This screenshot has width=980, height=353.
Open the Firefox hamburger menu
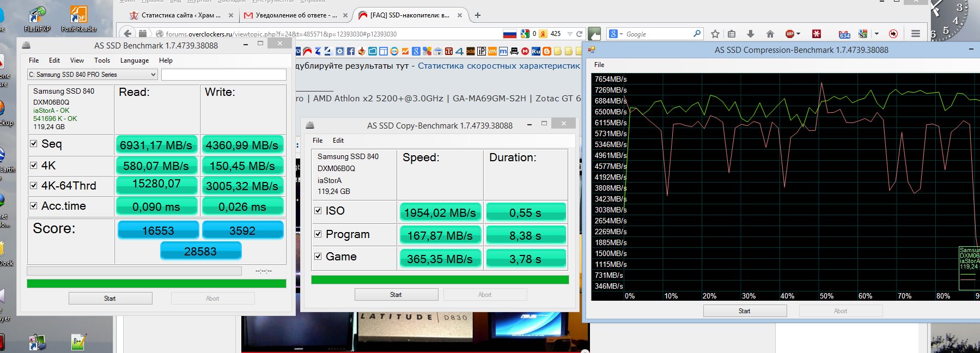click(x=916, y=34)
